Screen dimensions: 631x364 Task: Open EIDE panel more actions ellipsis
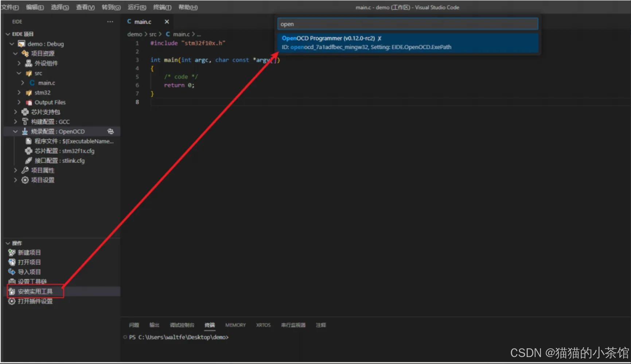click(110, 22)
